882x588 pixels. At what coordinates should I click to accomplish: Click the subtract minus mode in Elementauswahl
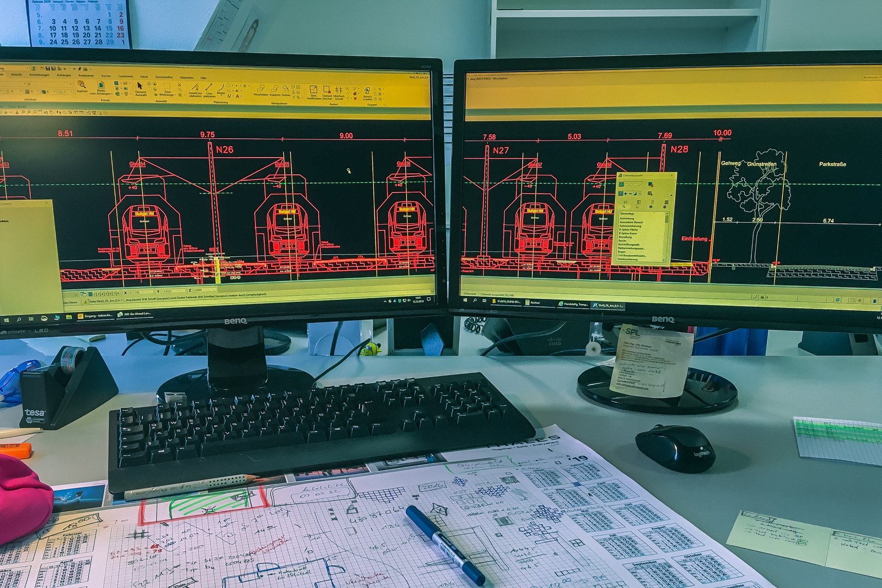pyautogui.click(x=630, y=194)
